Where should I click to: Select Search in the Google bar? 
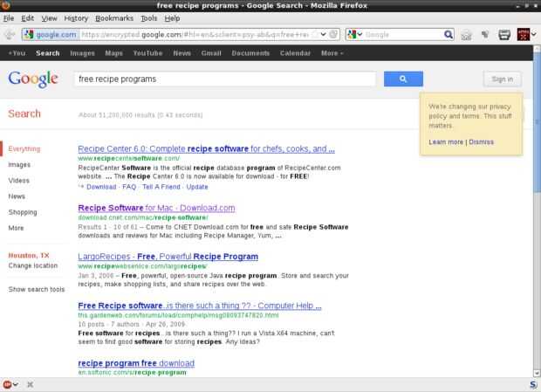point(48,53)
